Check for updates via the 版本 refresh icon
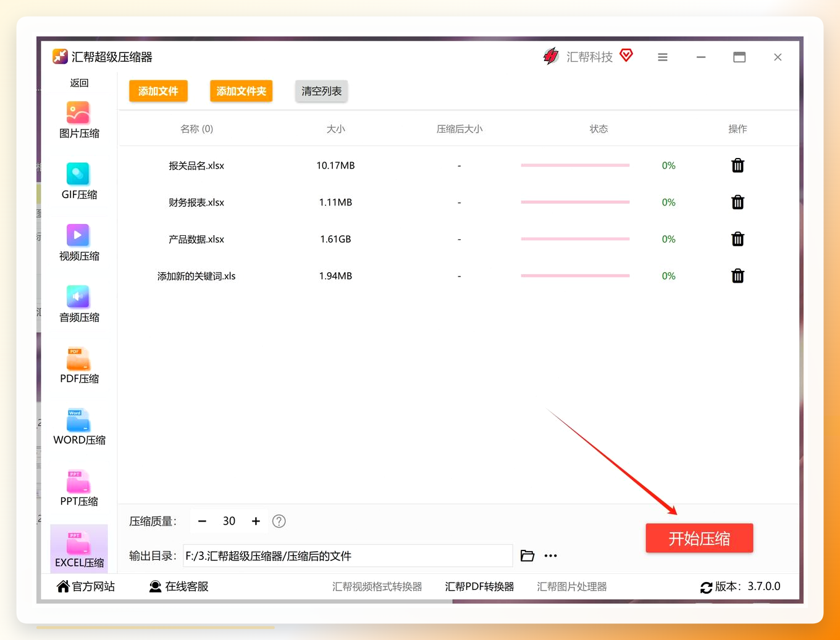The width and height of the screenshot is (840, 640). (x=707, y=588)
